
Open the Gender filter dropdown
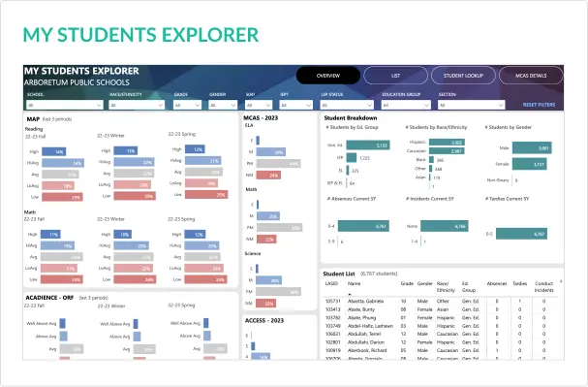(x=223, y=105)
